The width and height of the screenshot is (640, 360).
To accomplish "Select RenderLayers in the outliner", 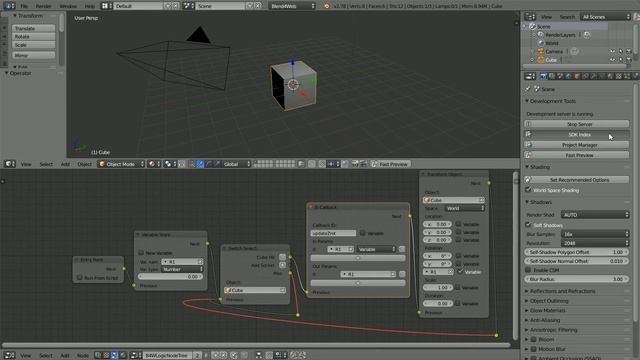I will click(560, 35).
